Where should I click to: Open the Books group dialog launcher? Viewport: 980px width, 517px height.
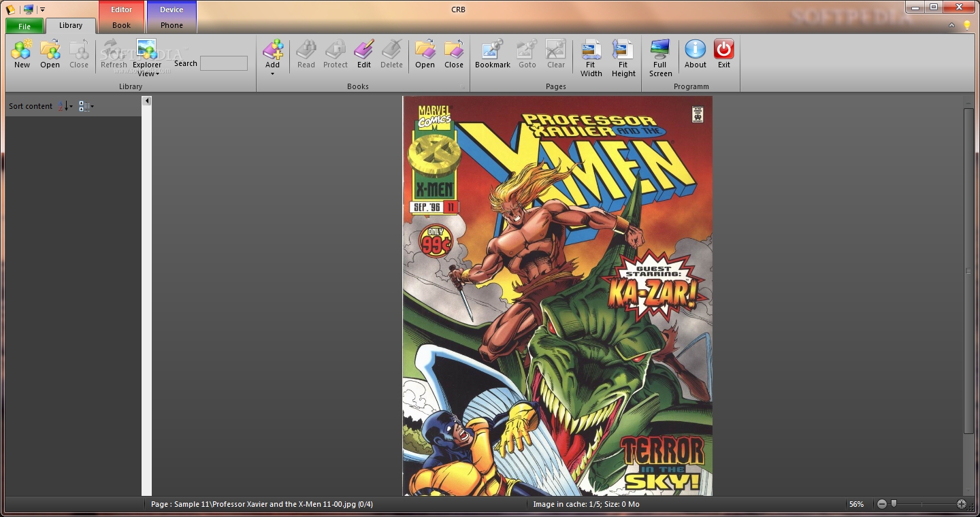click(x=464, y=87)
